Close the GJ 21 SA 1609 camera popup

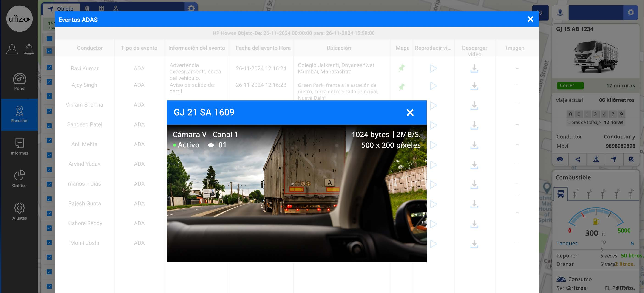click(410, 113)
